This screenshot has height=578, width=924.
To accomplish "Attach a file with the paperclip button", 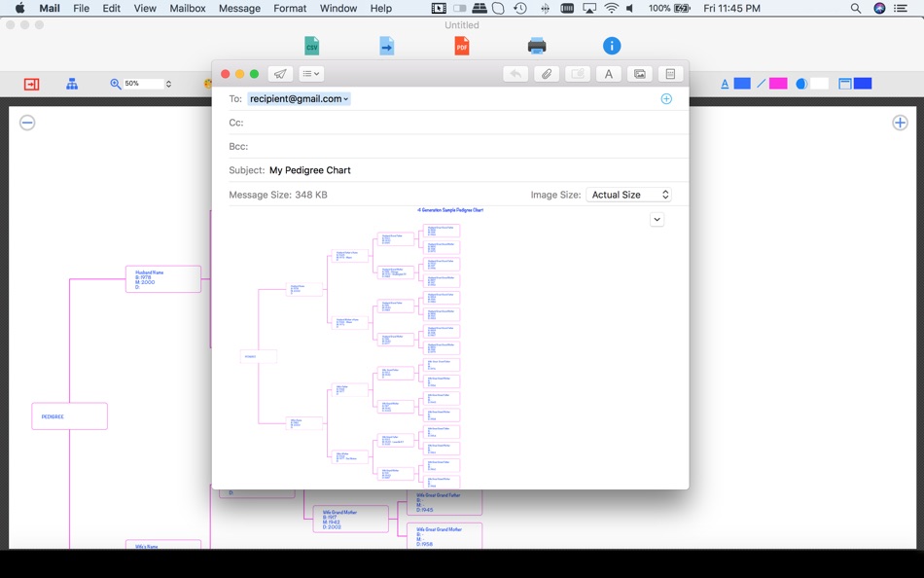I will coord(547,74).
